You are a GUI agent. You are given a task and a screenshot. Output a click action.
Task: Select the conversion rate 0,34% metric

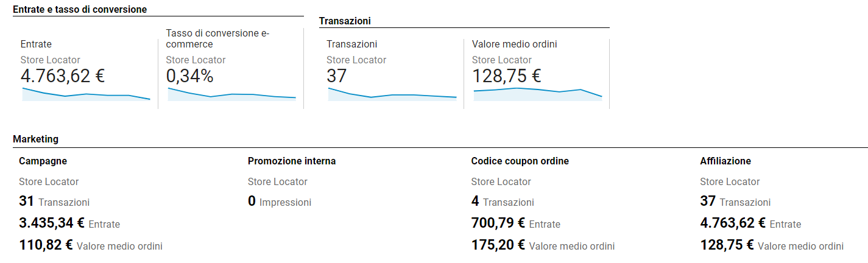(x=190, y=76)
